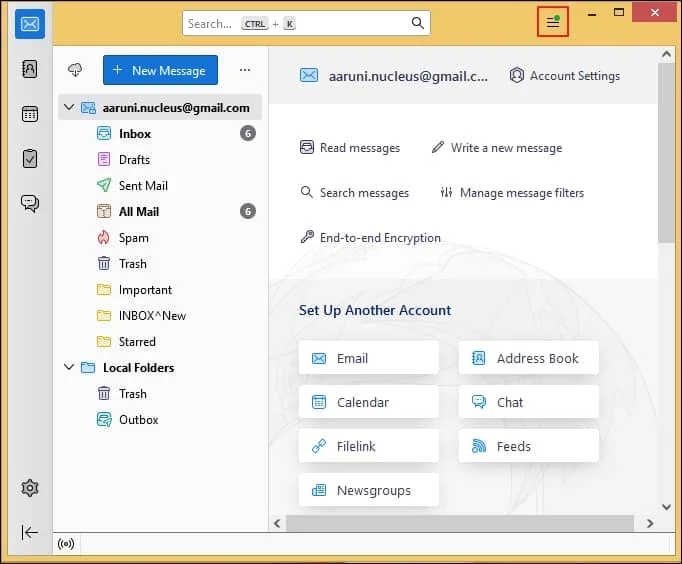The image size is (682, 564).
Task: Set up another Email account
Action: click(x=369, y=358)
